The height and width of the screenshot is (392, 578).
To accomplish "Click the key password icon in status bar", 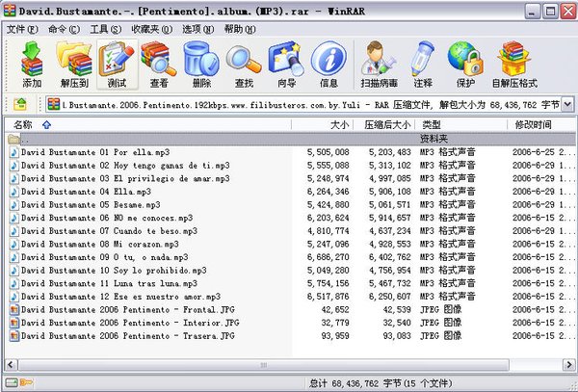I will click(26, 383).
